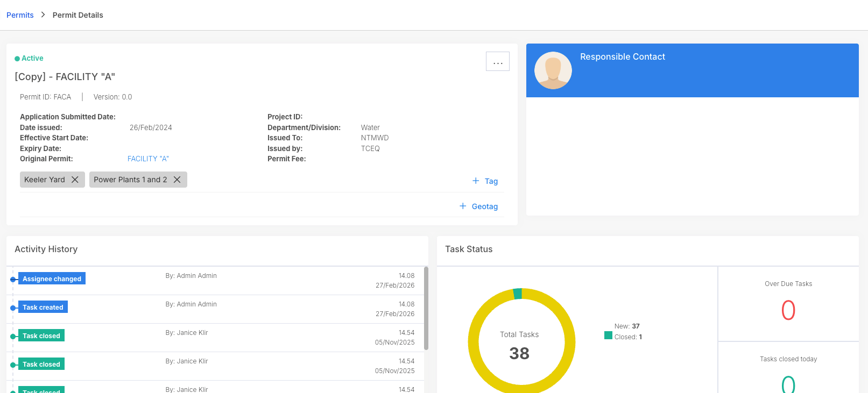Click the Assignee changed timeline dot
The height and width of the screenshot is (393, 868).
point(13,280)
